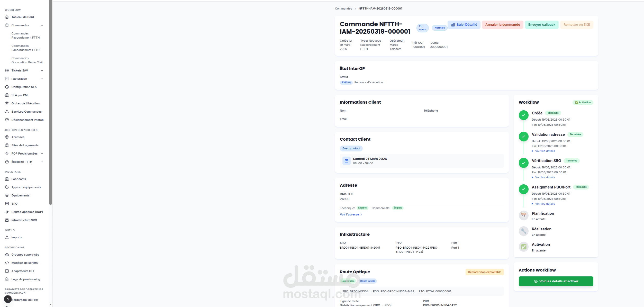Click the Réalisation wrench step icon
This screenshot has height=307, width=644.
(523, 231)
